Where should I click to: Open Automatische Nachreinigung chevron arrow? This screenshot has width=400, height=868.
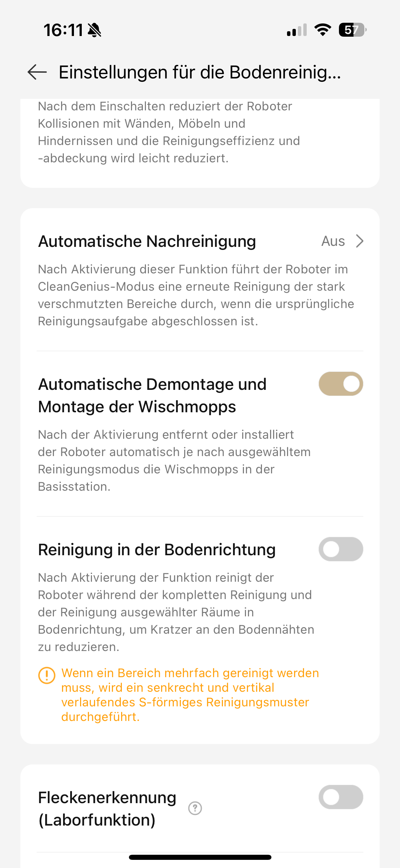(x=360, y=241)
